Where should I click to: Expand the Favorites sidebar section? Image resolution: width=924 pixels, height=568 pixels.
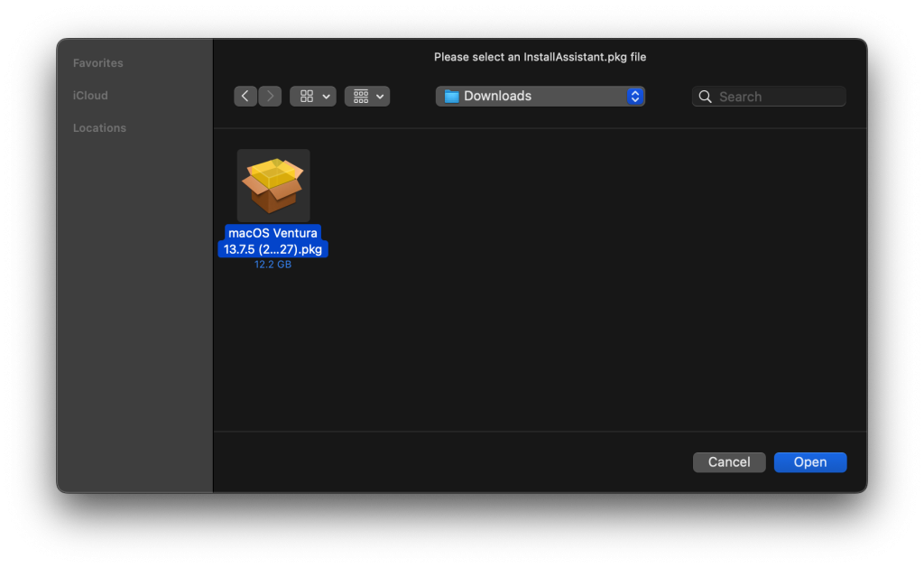[x=97, y=63]
